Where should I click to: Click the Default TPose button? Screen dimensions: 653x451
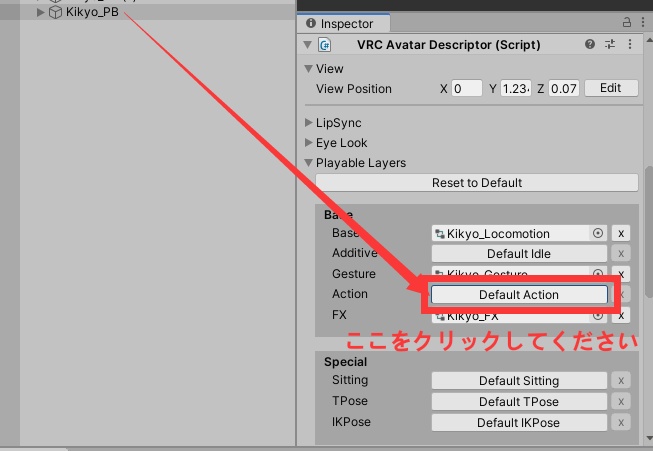pyautogui.click(x=519, y=401)
